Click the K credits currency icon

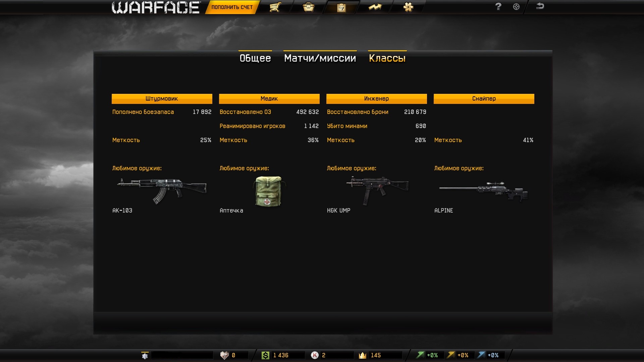pos(315,355)
